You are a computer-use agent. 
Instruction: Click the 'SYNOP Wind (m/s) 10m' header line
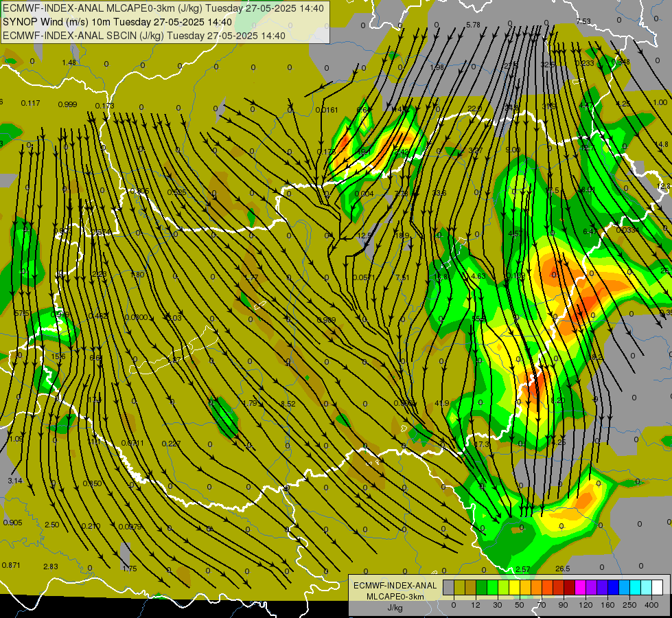(117, 22)
